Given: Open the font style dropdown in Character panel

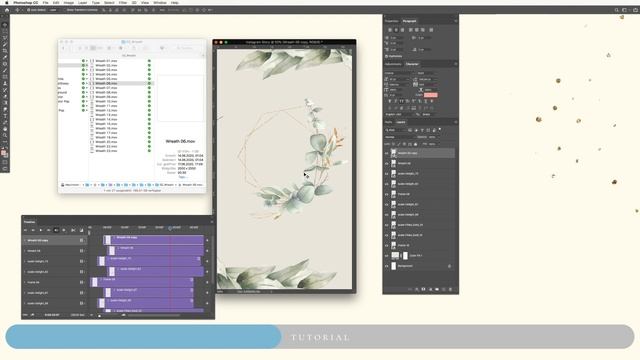Looking at the screenshot, I should [428, 73].
